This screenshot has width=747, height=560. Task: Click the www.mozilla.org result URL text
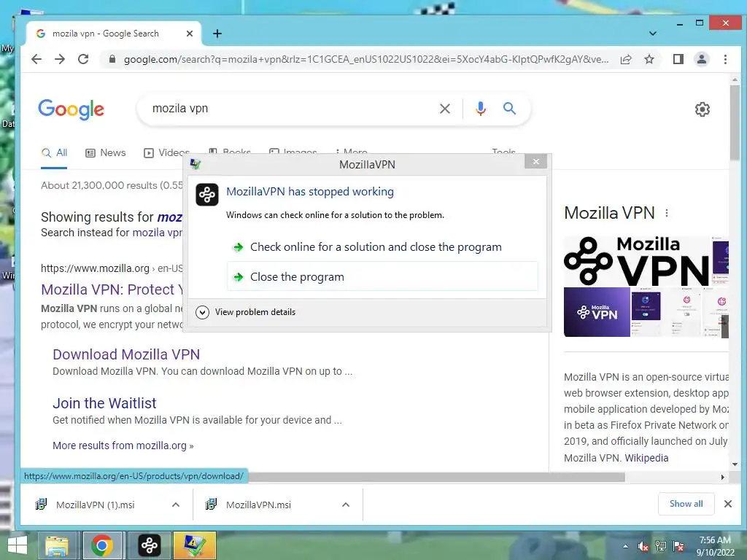click(x=95, y=268)
